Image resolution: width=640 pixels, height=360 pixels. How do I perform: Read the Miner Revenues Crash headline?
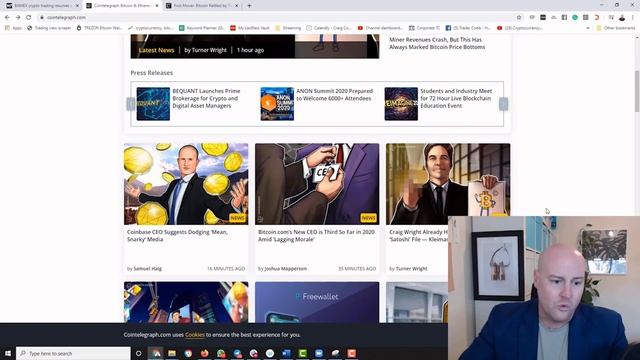point(437,43)
